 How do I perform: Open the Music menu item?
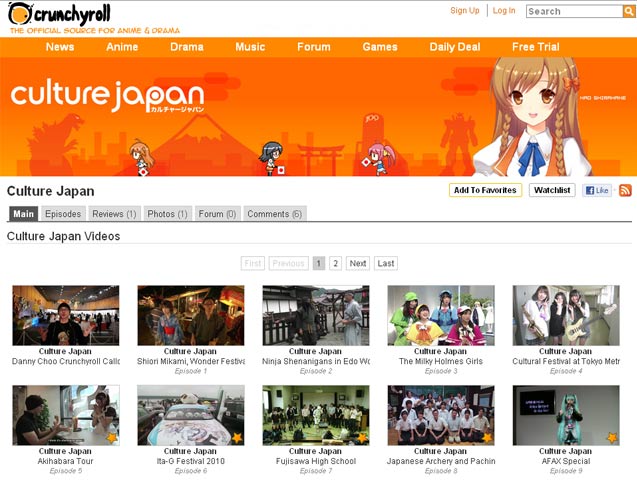point(250,47)
